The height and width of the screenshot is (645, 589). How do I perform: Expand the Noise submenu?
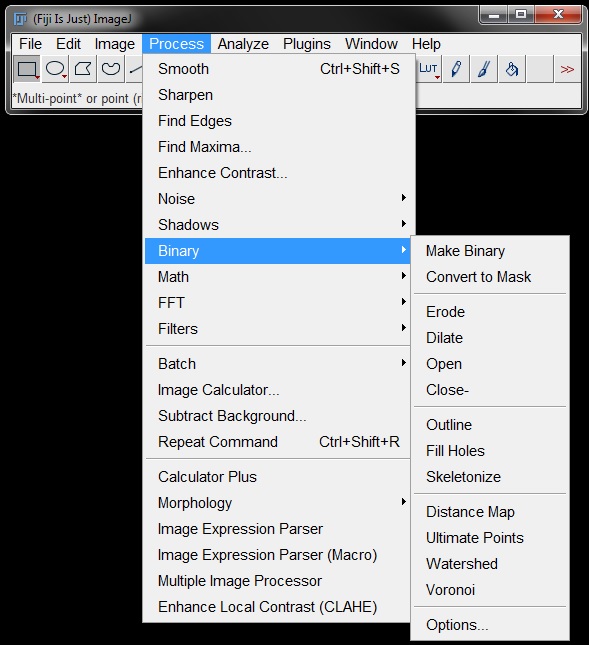[x=278, y=199]
